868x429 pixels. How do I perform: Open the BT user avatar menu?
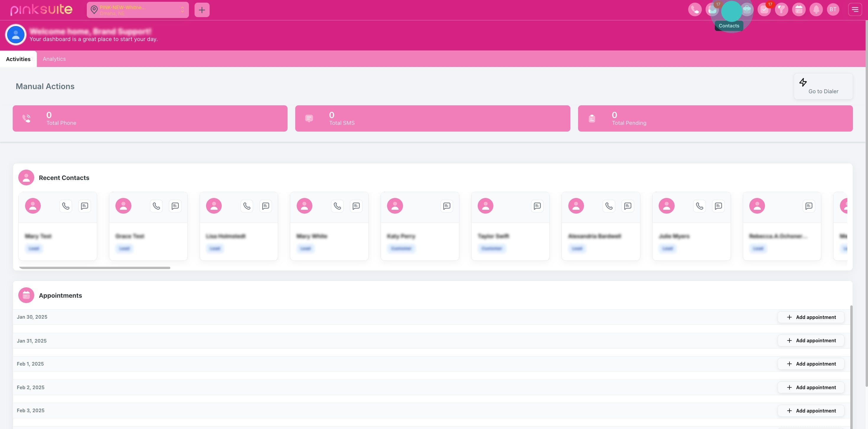(833, 10)
